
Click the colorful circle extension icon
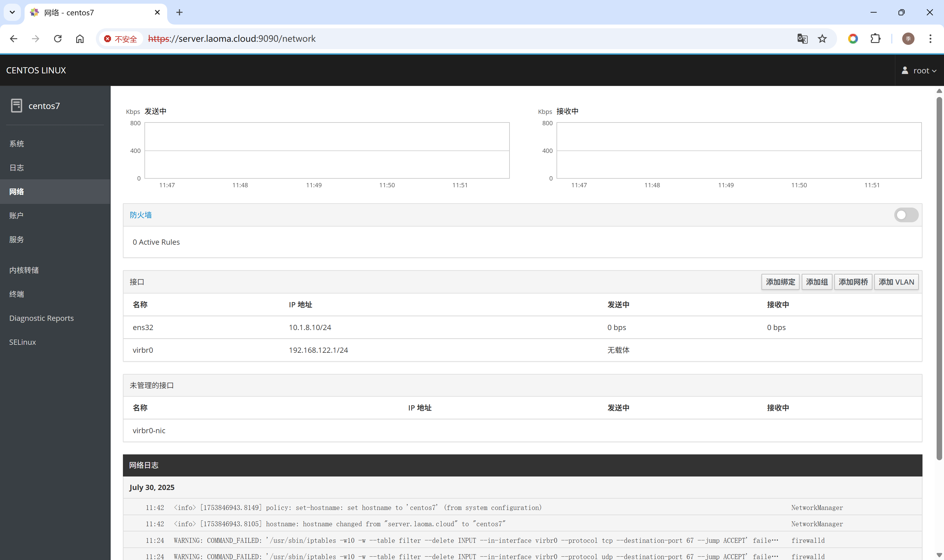[853, 38]
